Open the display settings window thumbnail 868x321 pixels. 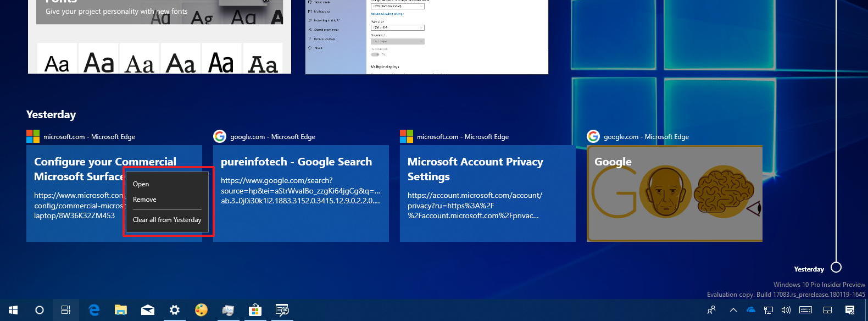pyautogui.click(x=427, y=36)
